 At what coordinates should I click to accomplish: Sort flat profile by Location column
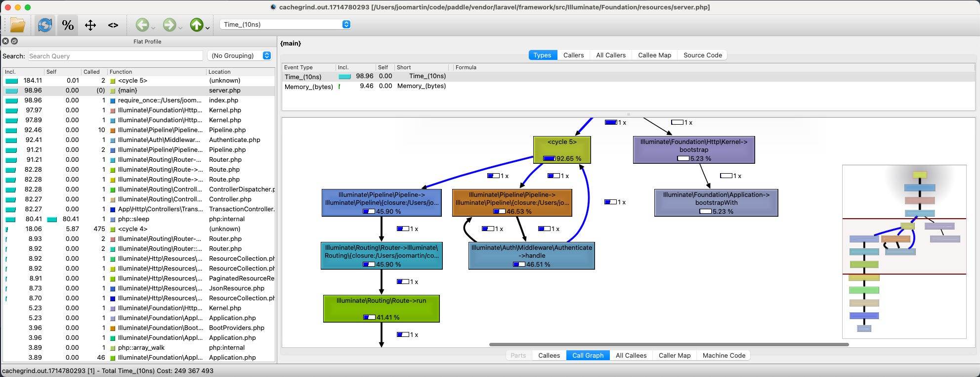click(x=241, y=72)
